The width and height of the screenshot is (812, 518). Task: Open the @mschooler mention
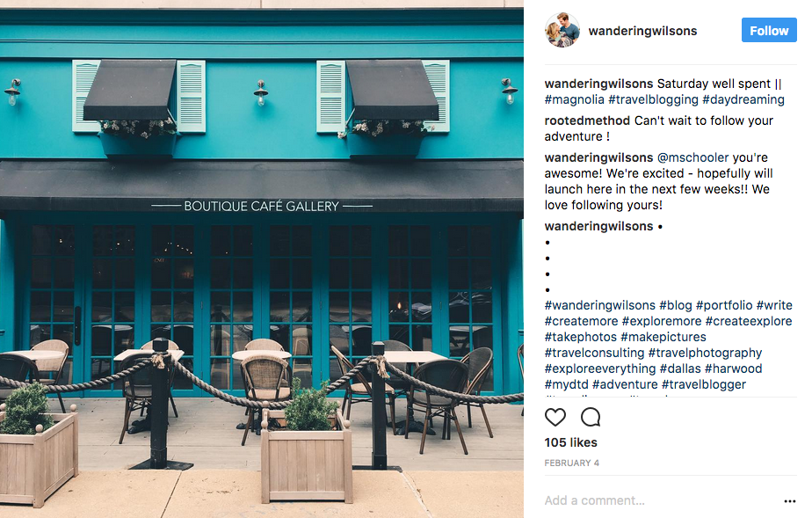[692, 157]
